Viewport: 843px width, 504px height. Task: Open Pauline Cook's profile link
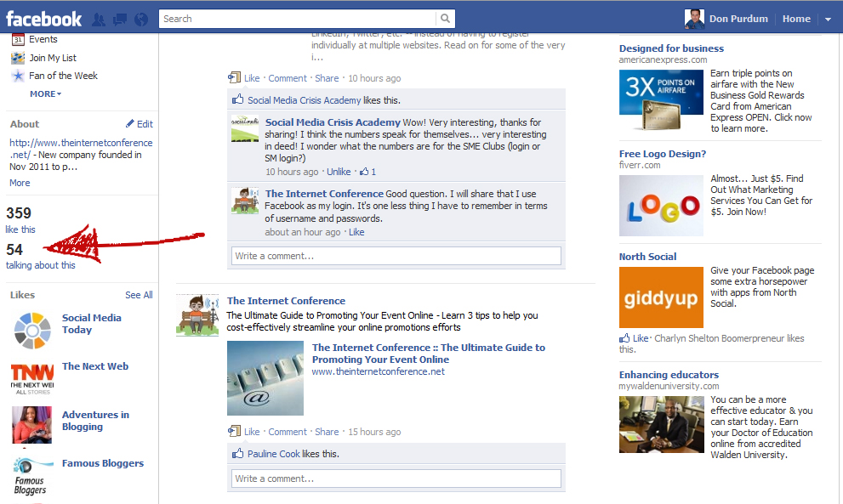[274, 454]
